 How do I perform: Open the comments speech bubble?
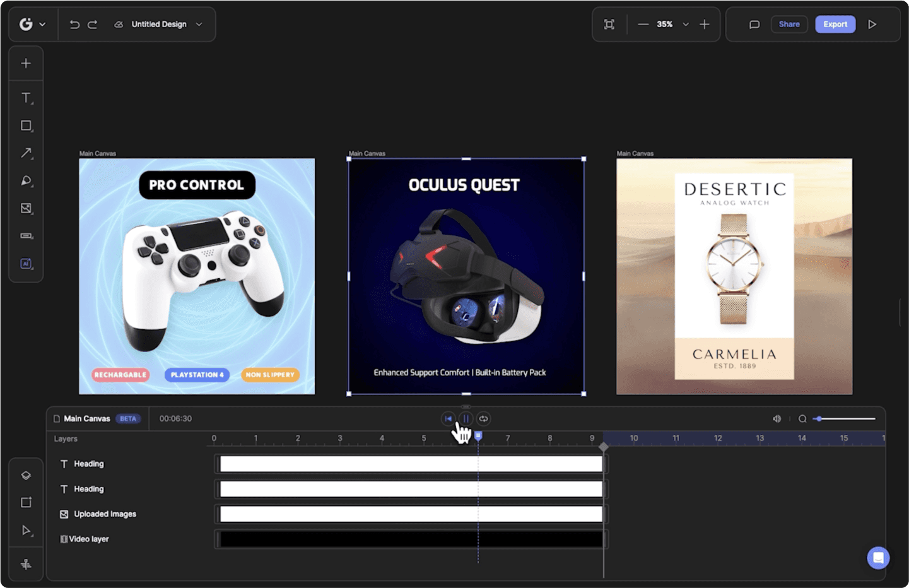[x=754, y=25]
